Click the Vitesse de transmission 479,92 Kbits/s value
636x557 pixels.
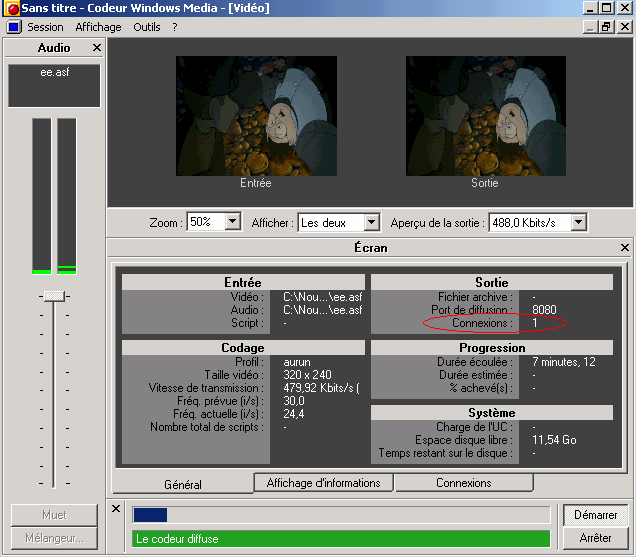pyautogui.click(x=321, y=388)
